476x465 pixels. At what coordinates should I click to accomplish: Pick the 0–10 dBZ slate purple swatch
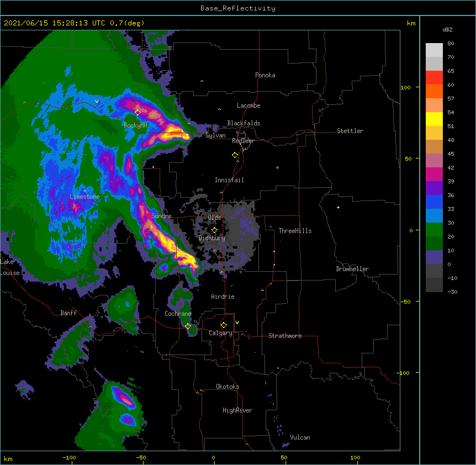(x=434, y=257)
